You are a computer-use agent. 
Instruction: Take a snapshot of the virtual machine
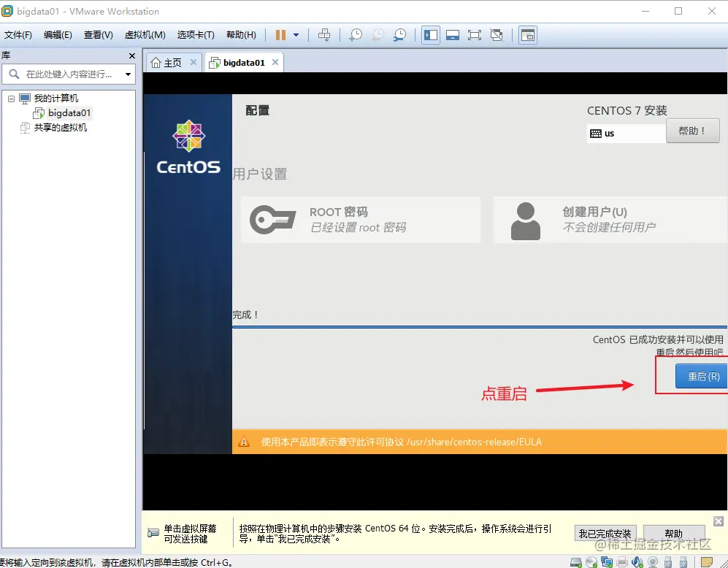[x=356, y=34]
